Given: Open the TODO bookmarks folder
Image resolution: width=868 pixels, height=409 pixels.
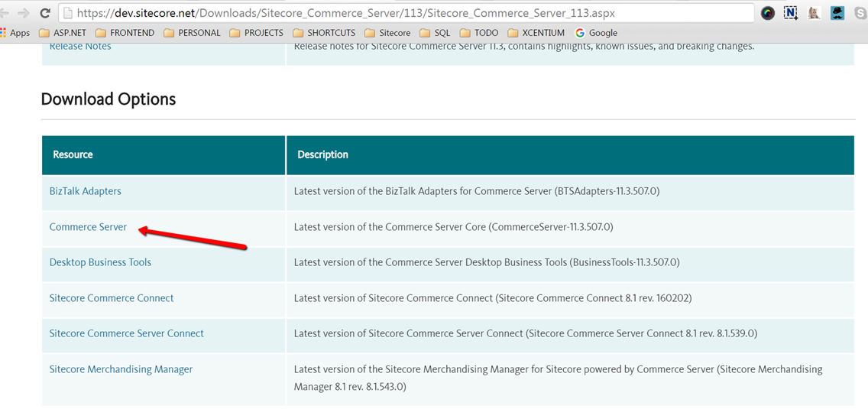Looking at the screenshot, I should [x=479, y=33].
